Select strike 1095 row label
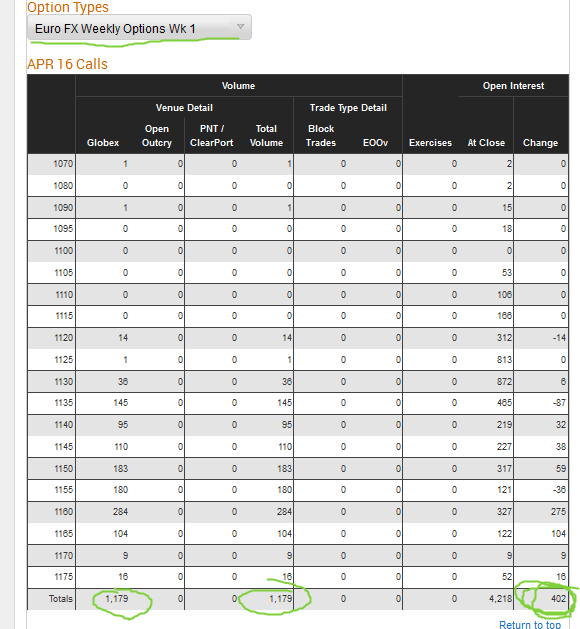 [x=63, y=229]
